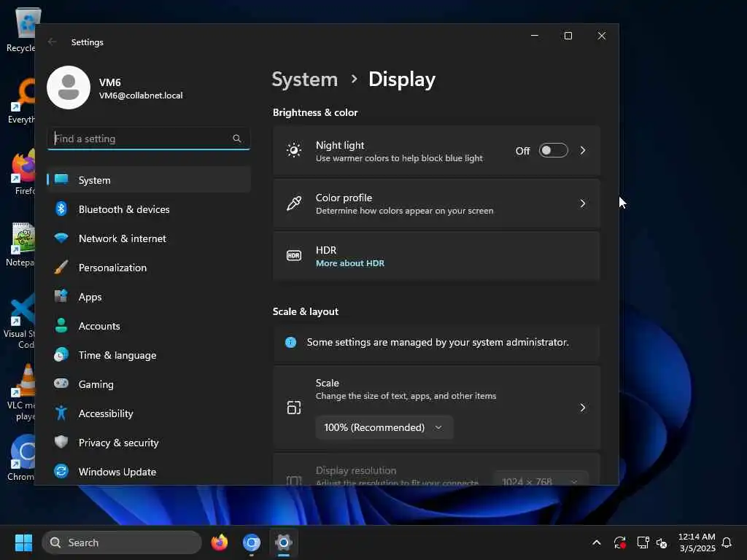This screenshot has height=560, width=747.
Task: Switch to Time & language settings
Action: point(149,355)
